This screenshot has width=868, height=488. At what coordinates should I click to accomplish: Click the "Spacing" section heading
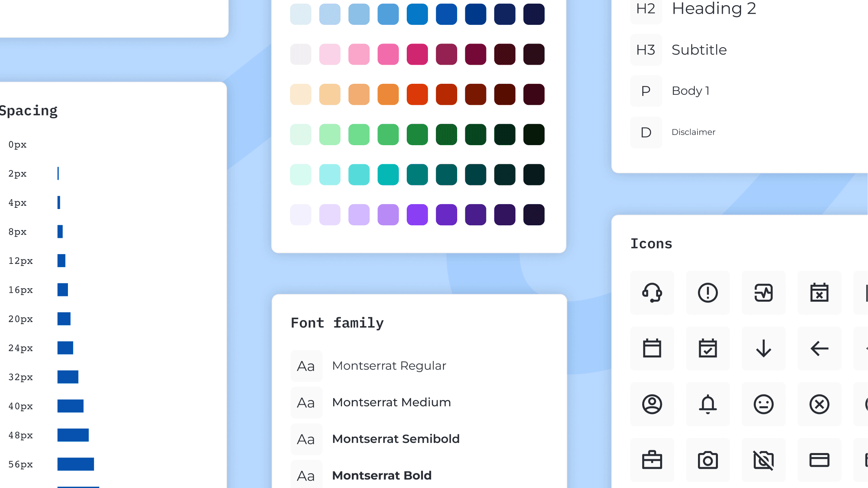click(x=28, y=111)
